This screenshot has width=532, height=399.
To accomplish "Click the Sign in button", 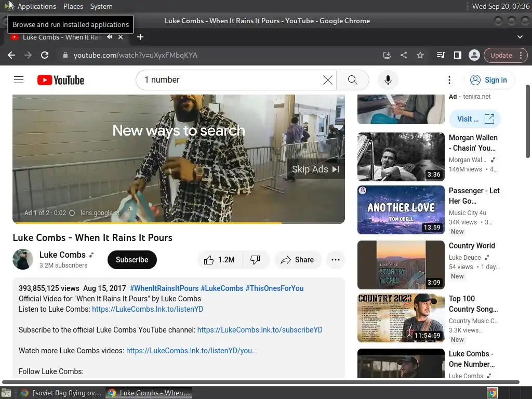I will click(489, 80).
